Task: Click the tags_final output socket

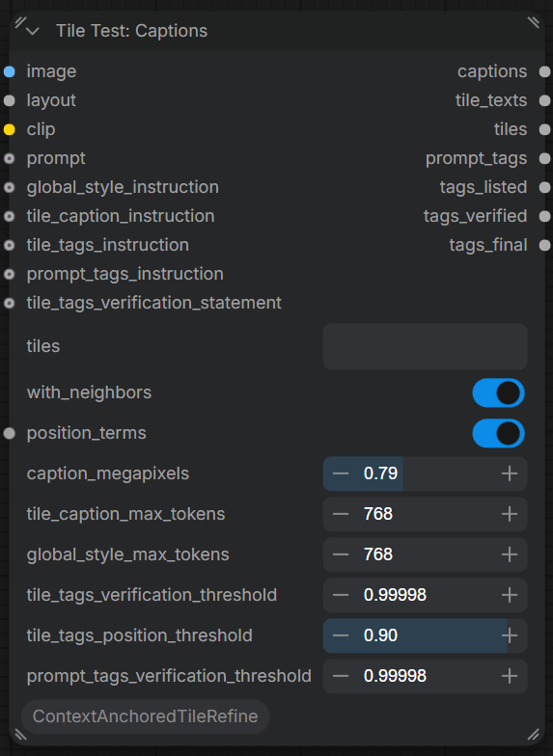Action: pyautogui.click(x=544, y=245)
